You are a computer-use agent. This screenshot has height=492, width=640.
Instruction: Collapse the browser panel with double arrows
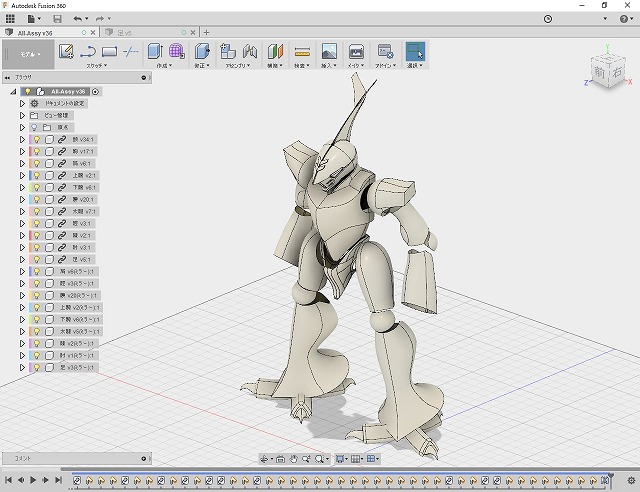click(7, 78)
